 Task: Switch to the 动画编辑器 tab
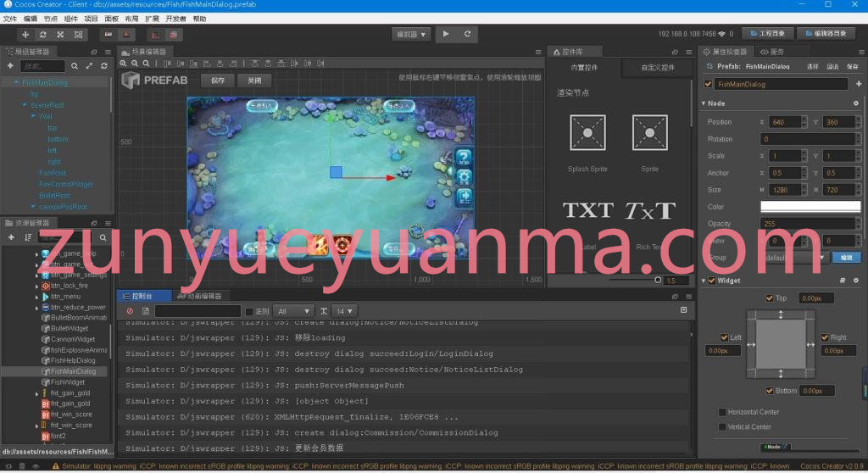pos(200,297)
